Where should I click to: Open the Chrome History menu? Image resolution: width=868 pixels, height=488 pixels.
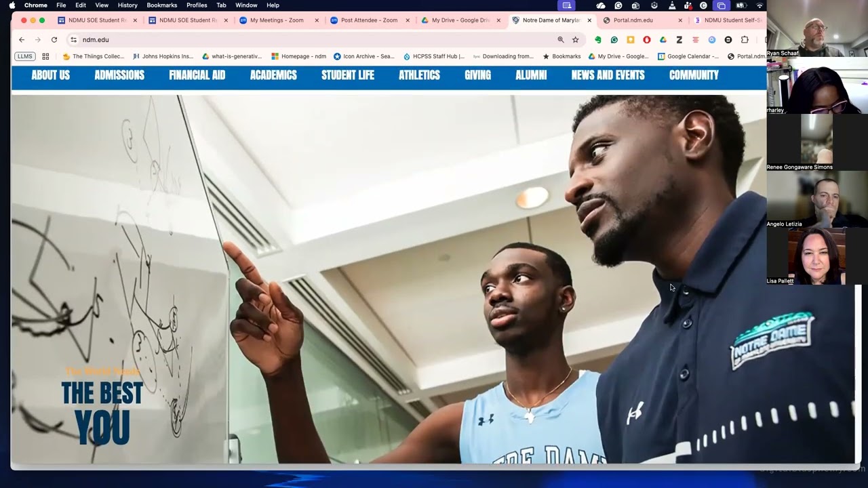127,5
